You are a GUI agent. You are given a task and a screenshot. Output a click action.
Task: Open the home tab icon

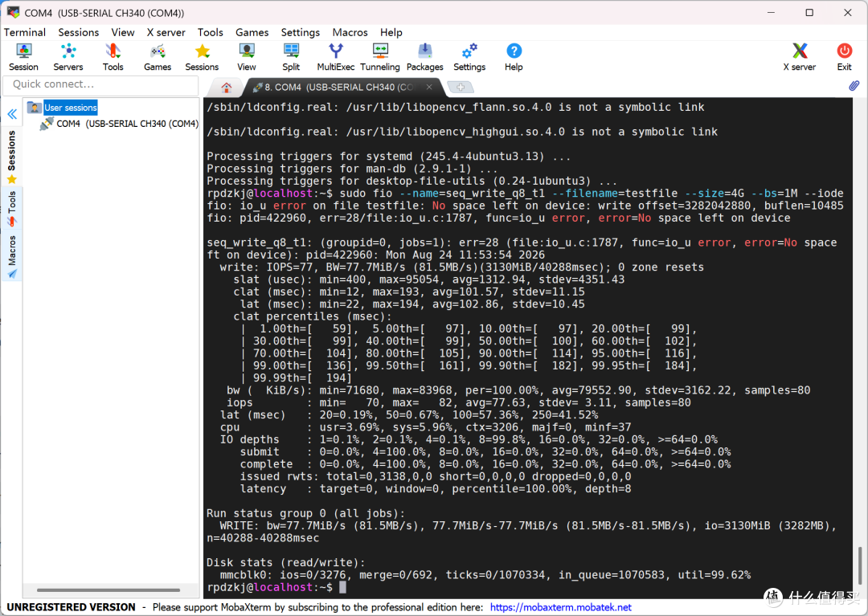(x=226, y=88)
